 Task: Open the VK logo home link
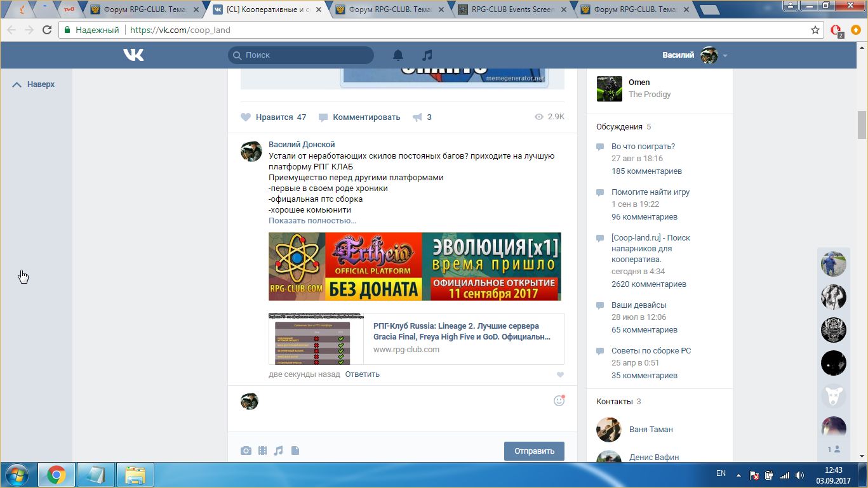[133, 55]
